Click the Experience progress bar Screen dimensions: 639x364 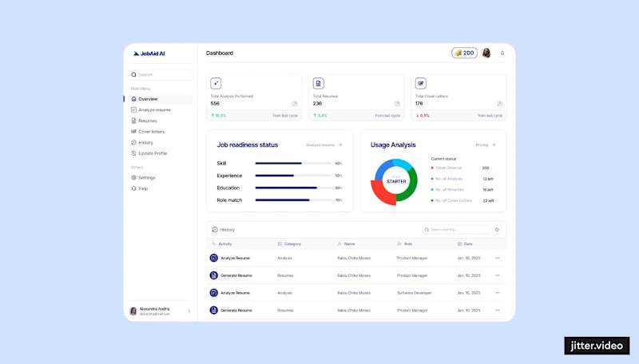click(293, 176)
